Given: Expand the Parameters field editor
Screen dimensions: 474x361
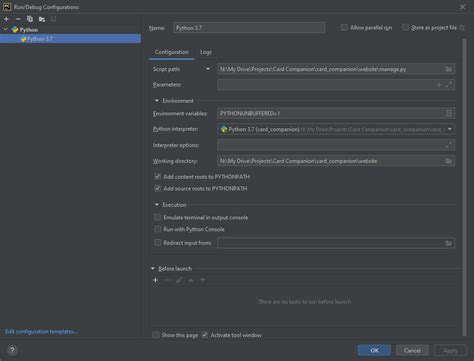Looking at the screenshot, I should pyautogui.click(x=449, y=85).
